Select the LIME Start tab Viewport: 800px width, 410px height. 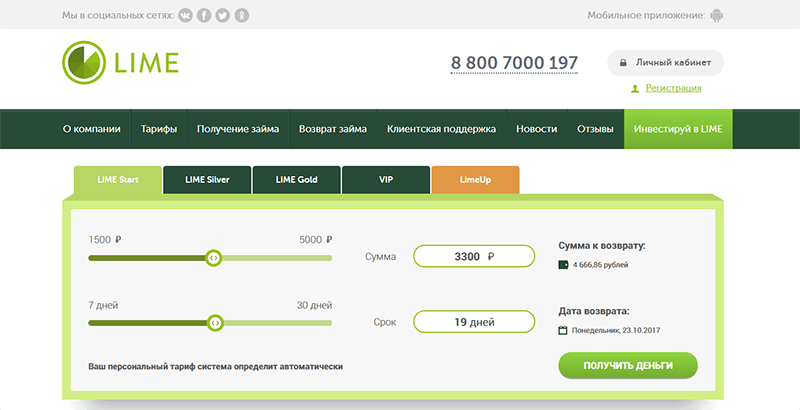118,180
